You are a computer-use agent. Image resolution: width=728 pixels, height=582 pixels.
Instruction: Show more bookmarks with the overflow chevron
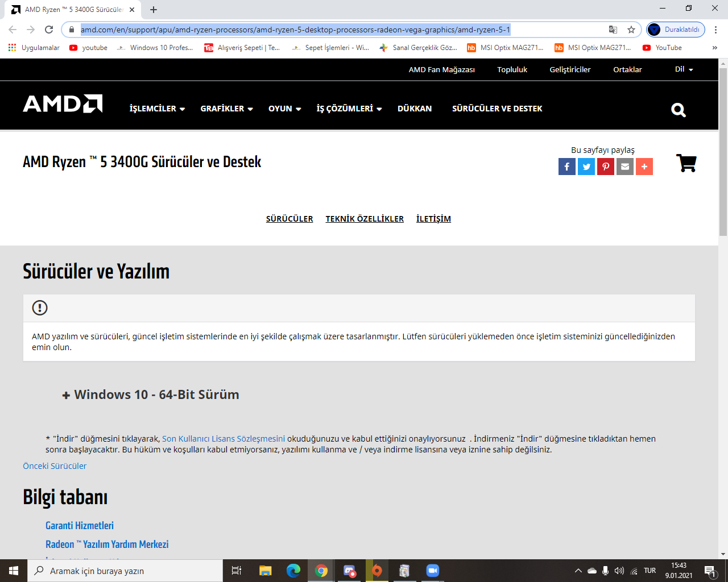tap(715, 48)
